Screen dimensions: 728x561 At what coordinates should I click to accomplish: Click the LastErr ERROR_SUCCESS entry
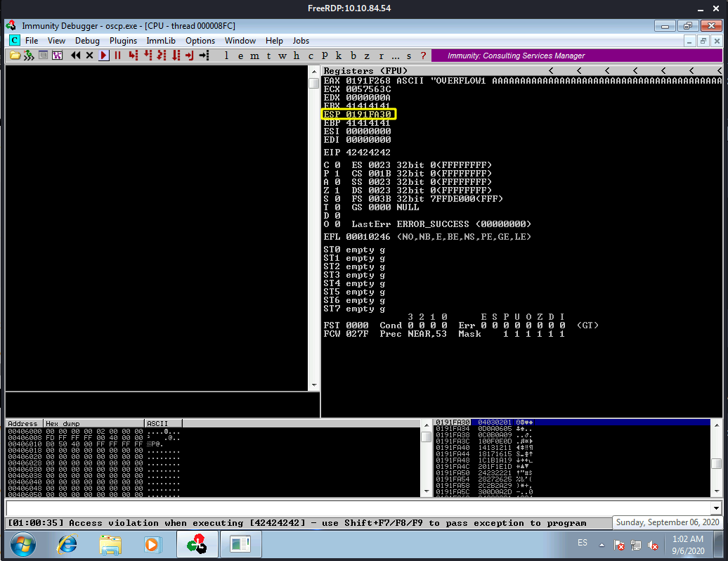coord(441,224)
